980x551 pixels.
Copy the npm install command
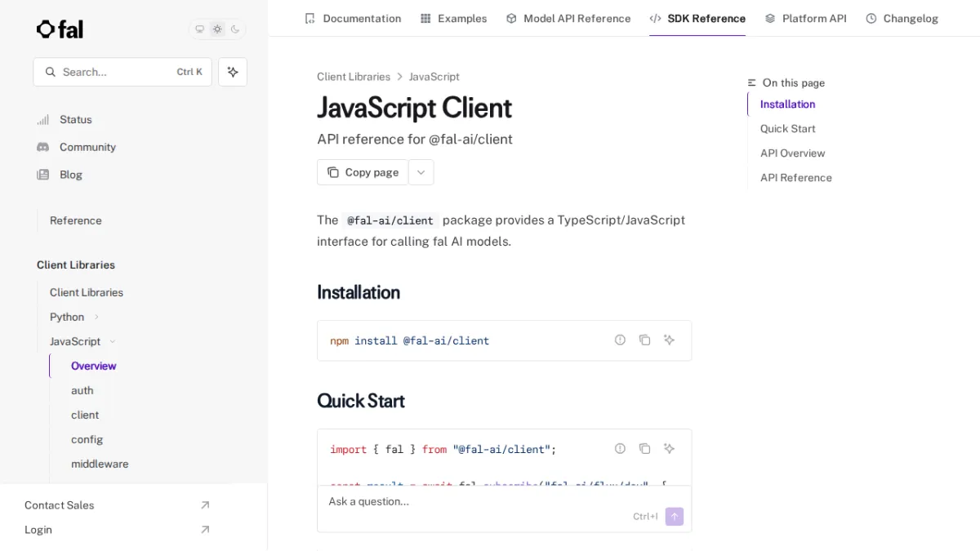pyautogui.click(x=644, y=340)
